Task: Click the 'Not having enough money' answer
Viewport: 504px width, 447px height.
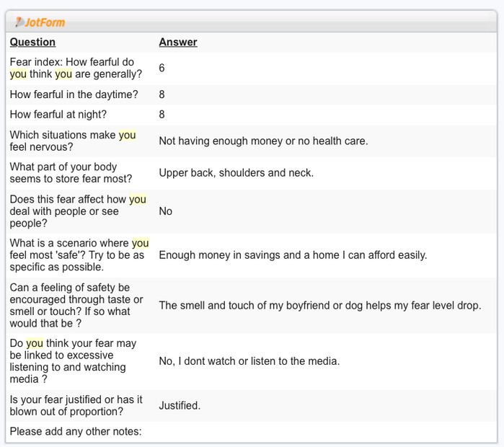Action: click(x=264, y=141)
